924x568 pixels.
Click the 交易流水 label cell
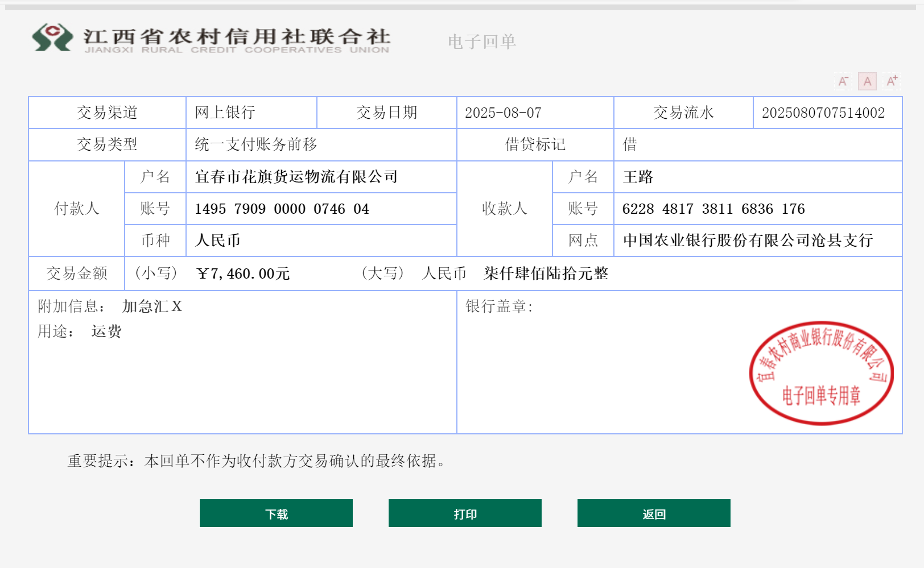[x=683, y=113]
